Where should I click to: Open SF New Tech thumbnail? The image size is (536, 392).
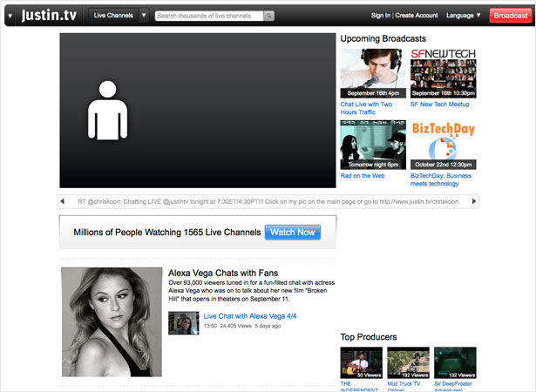point(443,73)
